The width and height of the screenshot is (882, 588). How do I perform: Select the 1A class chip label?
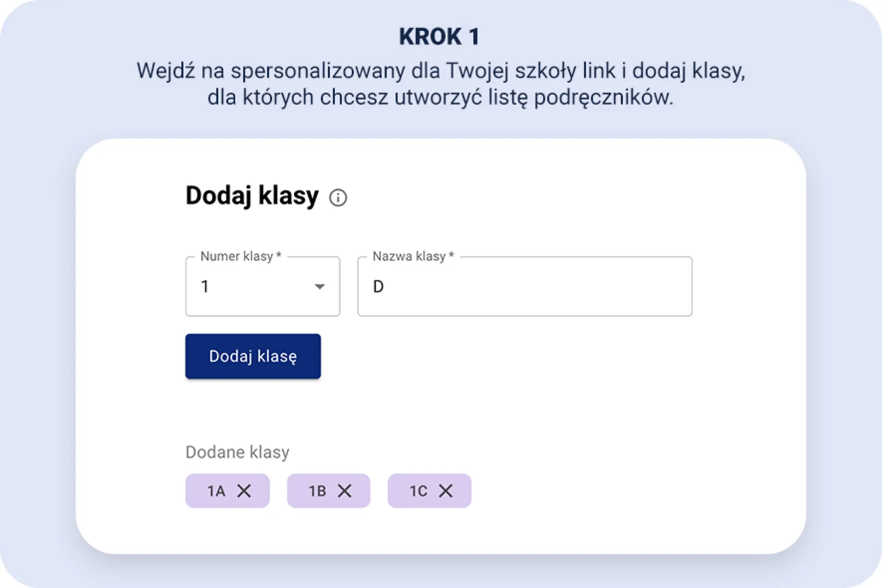216,491
